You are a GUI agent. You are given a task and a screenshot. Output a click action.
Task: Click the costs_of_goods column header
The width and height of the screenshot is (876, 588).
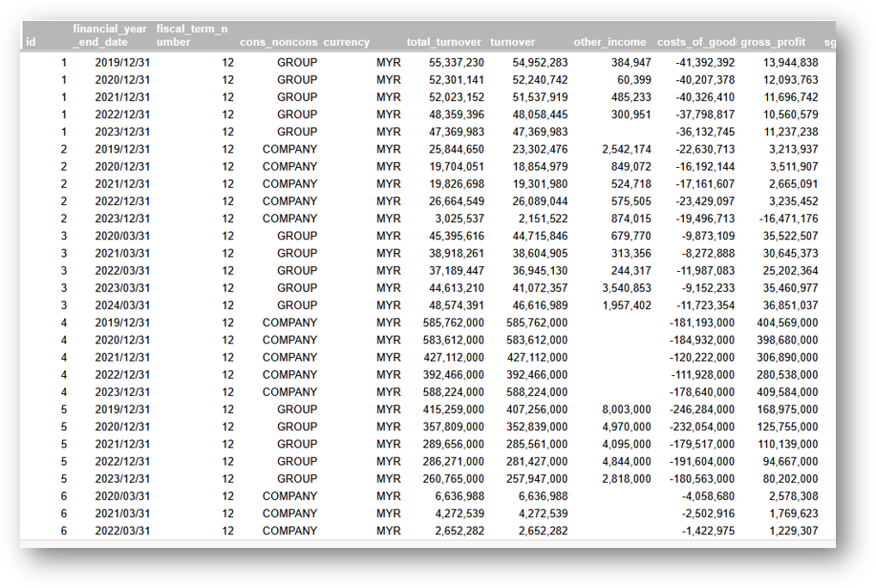[696, 42]
